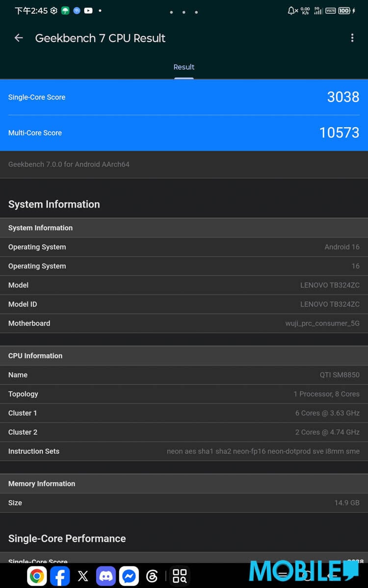Tap the Motherboard label

click(29, 323)
